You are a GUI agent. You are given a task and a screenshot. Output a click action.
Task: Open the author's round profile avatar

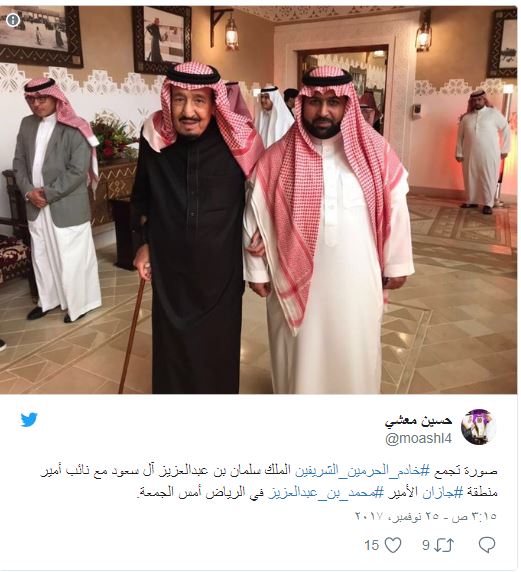479,427
